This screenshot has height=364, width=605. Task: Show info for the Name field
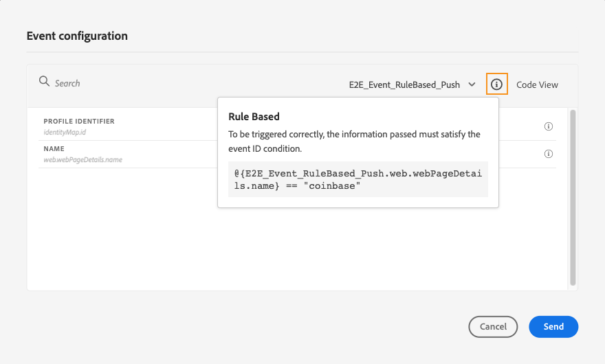tap(549, 154)
